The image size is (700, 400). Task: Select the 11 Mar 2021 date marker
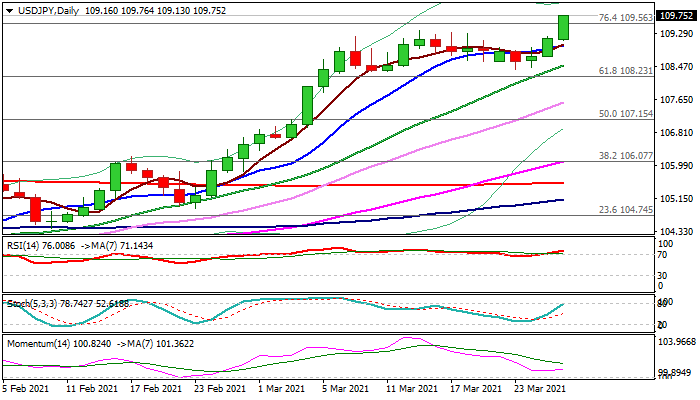tap(412, 387)
